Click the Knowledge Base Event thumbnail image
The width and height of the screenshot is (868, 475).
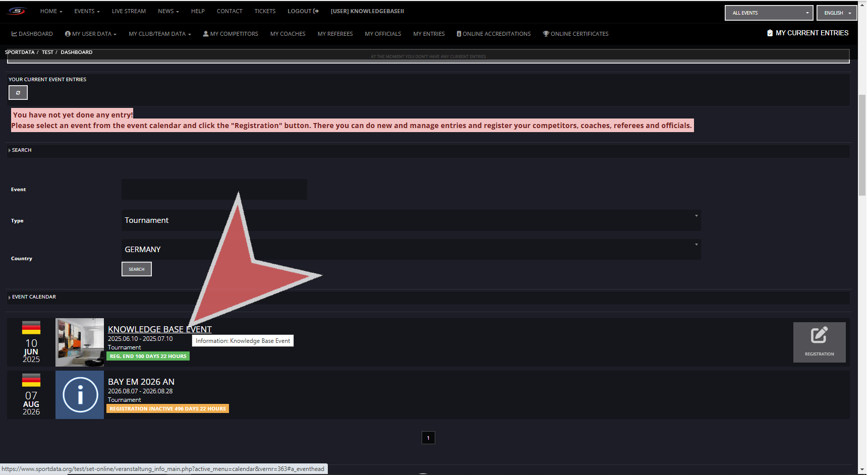click(80, 342)
